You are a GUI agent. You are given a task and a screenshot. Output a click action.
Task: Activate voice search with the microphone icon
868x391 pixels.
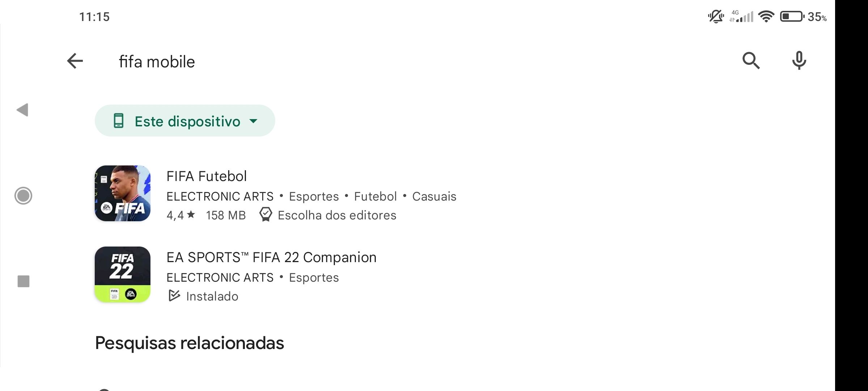(x=799, y=60)
